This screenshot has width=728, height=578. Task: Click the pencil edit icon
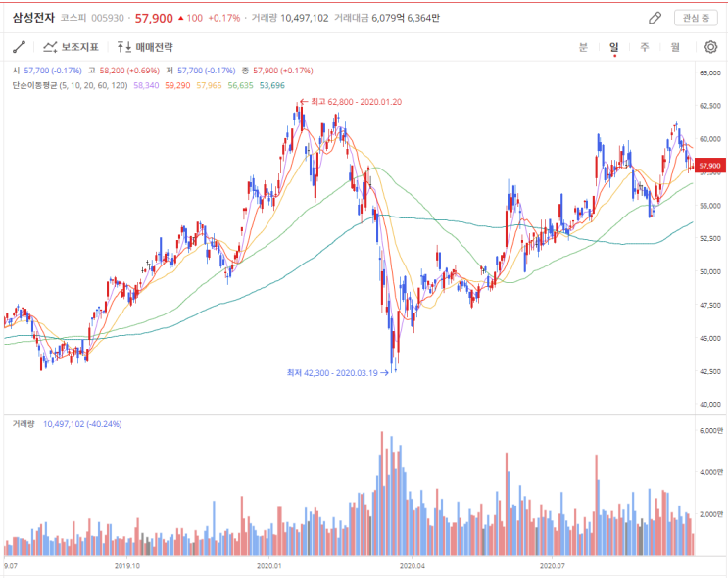click(x=655, y=18)
